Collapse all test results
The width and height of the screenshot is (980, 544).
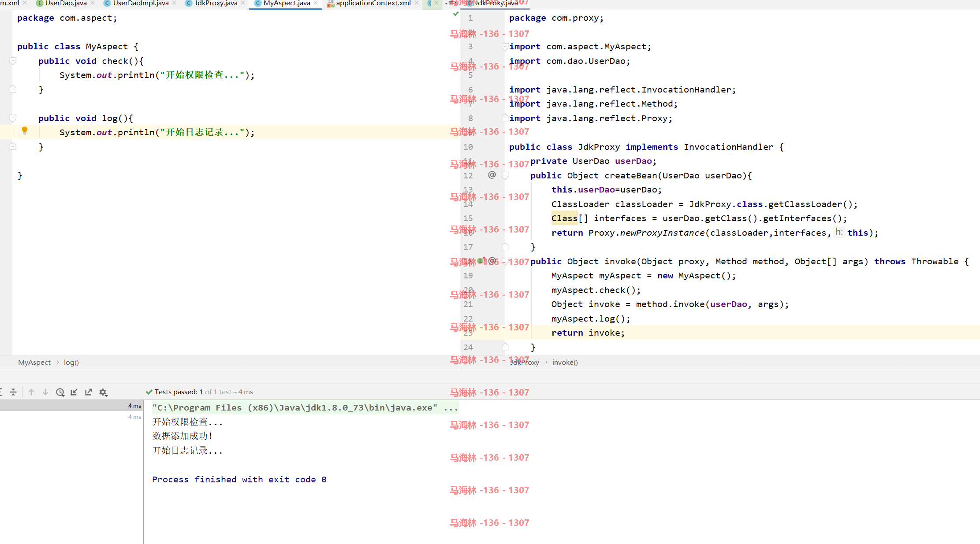[13, 392]
